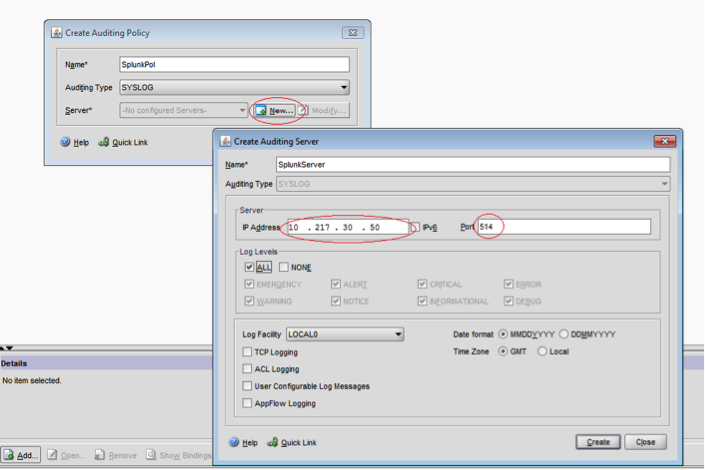Enable TCP Logging checkbox
This screenshot has width=705, height=470.
point(248,352)
